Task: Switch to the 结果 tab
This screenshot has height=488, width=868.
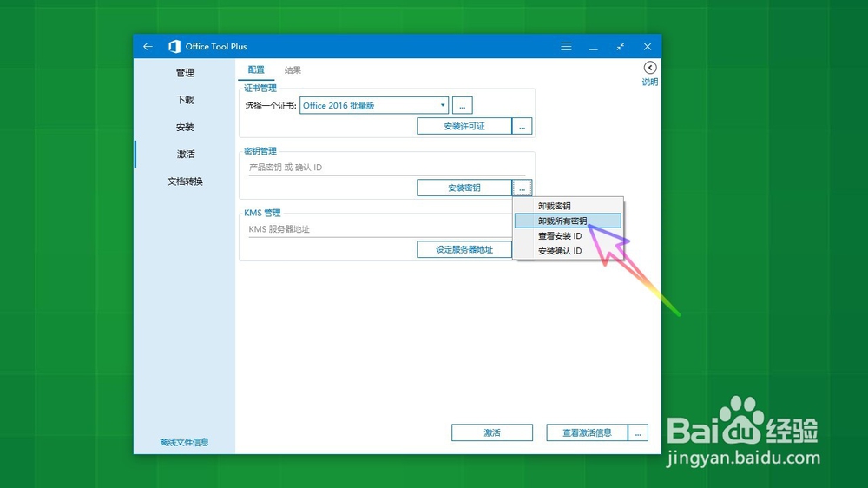Action: (293, 69)
